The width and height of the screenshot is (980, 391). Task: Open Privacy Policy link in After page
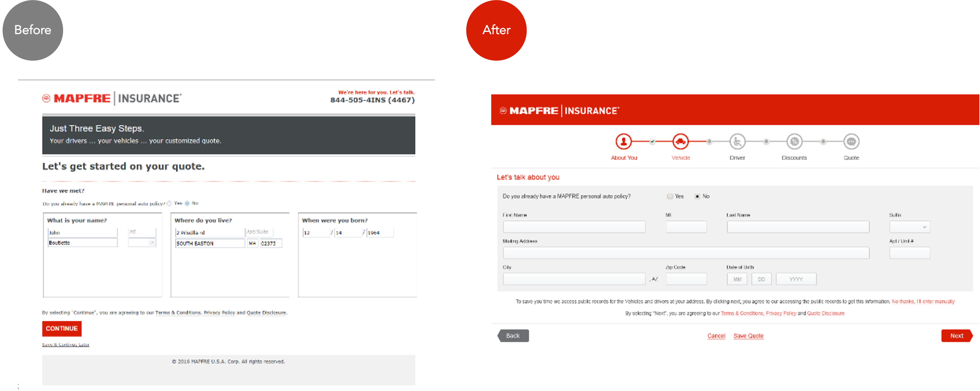click(x=781, y=313)
